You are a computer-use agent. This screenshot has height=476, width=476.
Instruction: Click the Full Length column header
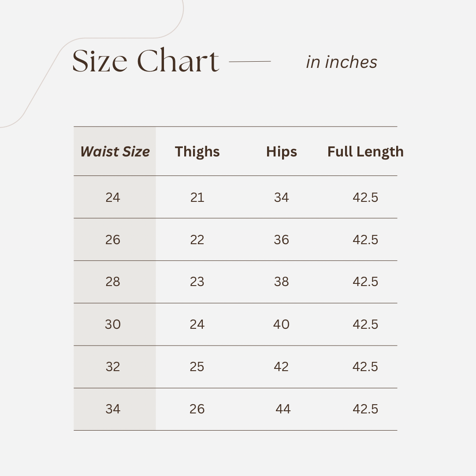(365, 152)
